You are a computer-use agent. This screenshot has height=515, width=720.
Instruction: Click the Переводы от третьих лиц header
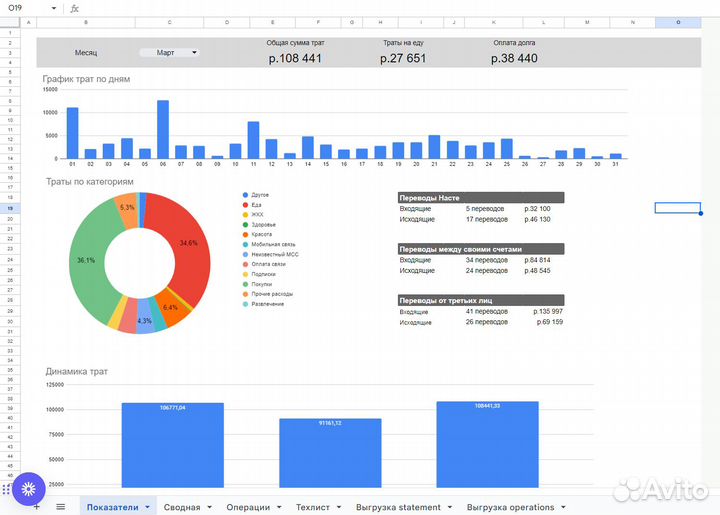[x=481, y=301]
